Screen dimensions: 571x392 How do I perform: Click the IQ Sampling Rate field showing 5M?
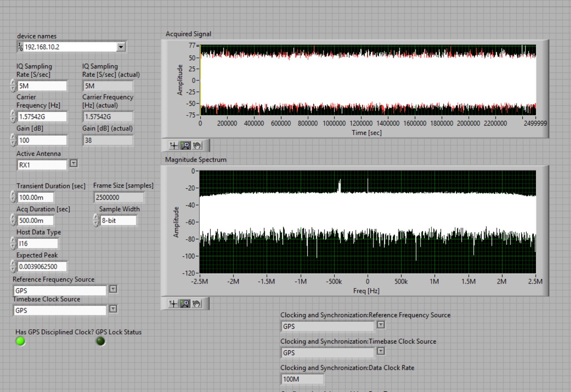42,86
